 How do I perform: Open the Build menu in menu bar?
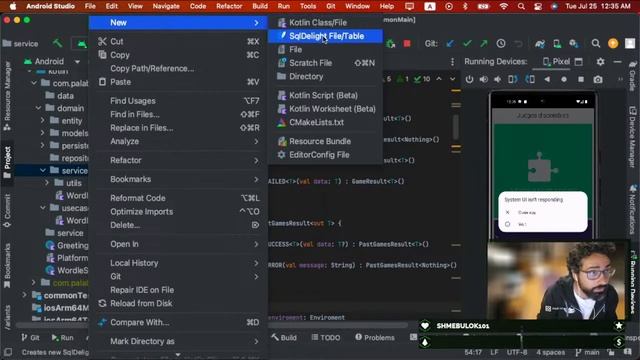[260, 6]
